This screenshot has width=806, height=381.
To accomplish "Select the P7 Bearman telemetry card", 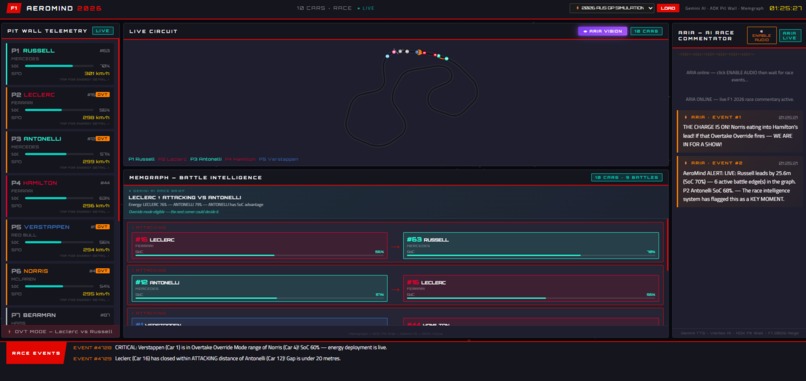I will [60, 316].
